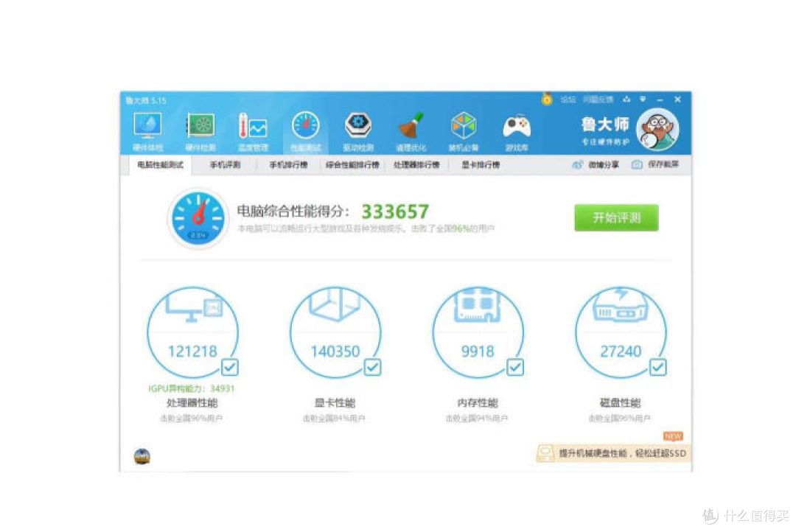Click the 磁盘性能 label
Screen dimensions: 796x532
click(620, 403)
